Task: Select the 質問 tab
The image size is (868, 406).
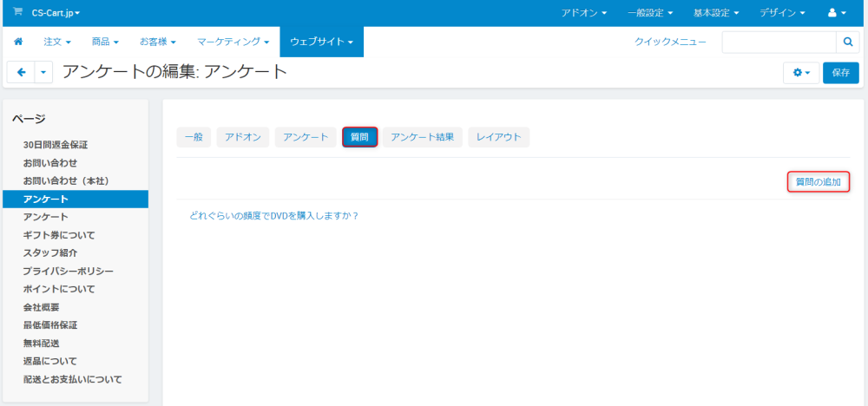Action: [360, 137]
